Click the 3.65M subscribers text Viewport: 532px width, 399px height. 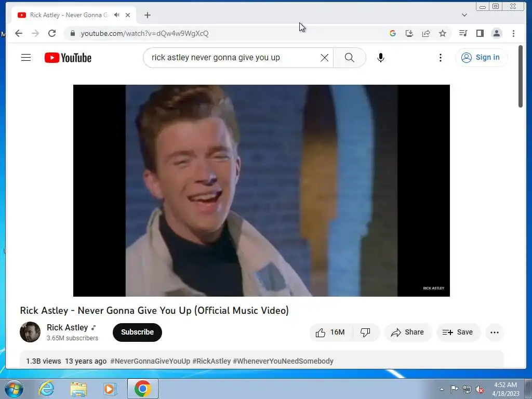(72, 338)
